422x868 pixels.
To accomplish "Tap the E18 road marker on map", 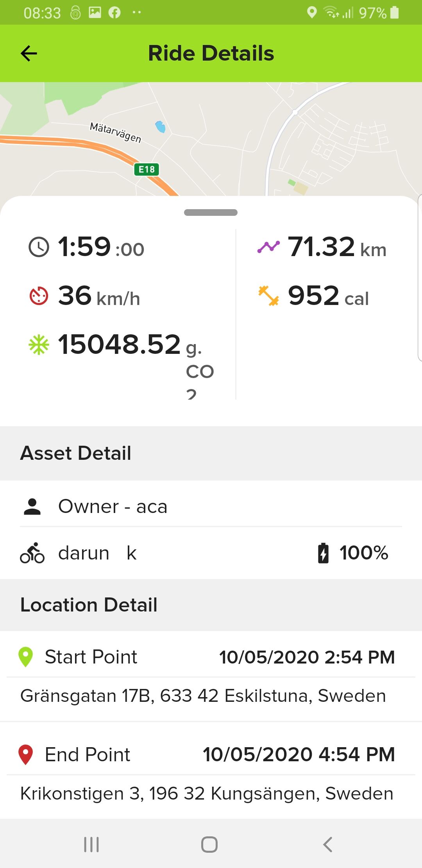I will (x=147, y=169).
